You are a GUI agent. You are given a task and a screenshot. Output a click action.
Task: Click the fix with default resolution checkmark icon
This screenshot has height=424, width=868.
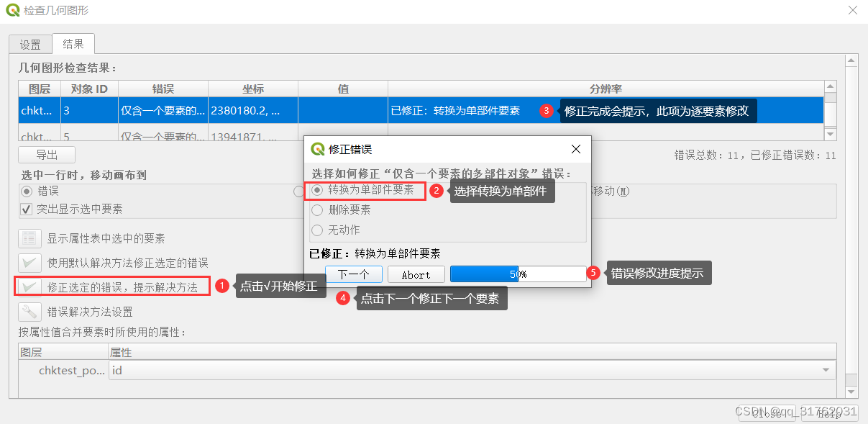[29, 263]
